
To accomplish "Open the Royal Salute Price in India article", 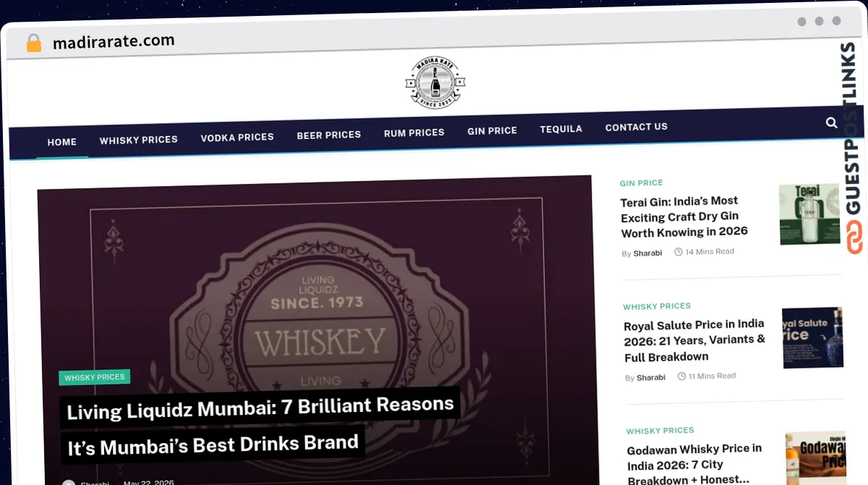I will pos(695,340).
